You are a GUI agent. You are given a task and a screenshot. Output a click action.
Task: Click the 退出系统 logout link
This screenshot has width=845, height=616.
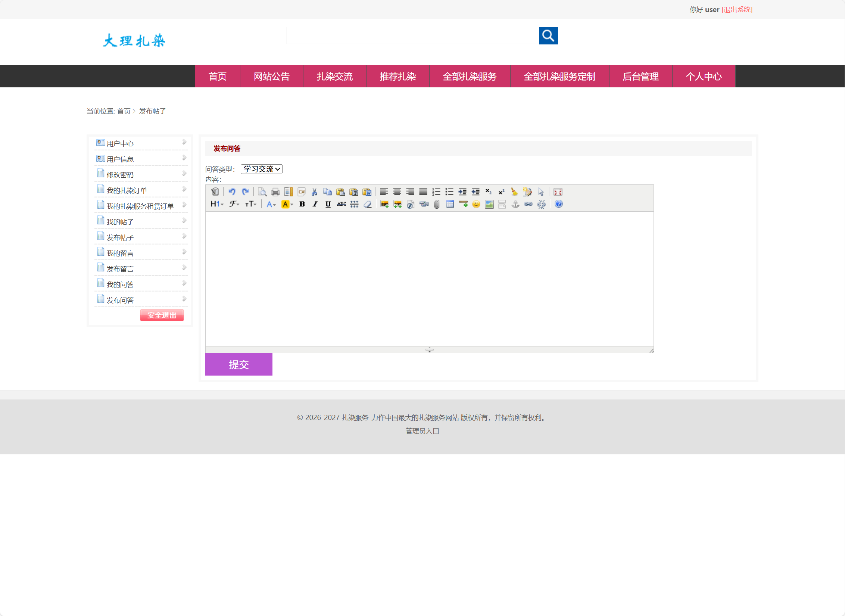737,10
